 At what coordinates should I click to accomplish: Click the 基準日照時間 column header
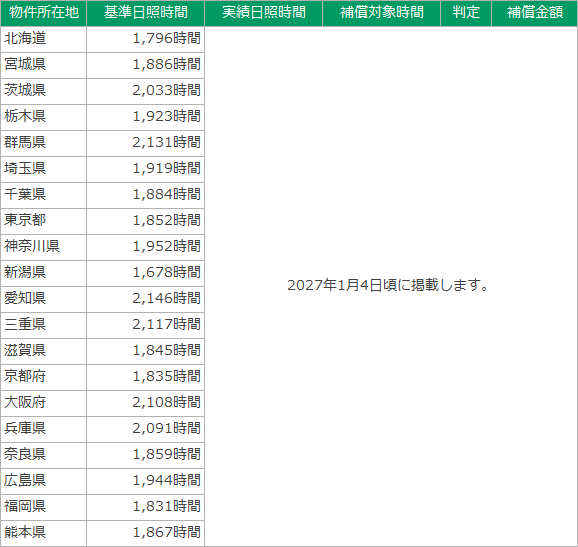(x=146, y=13)
